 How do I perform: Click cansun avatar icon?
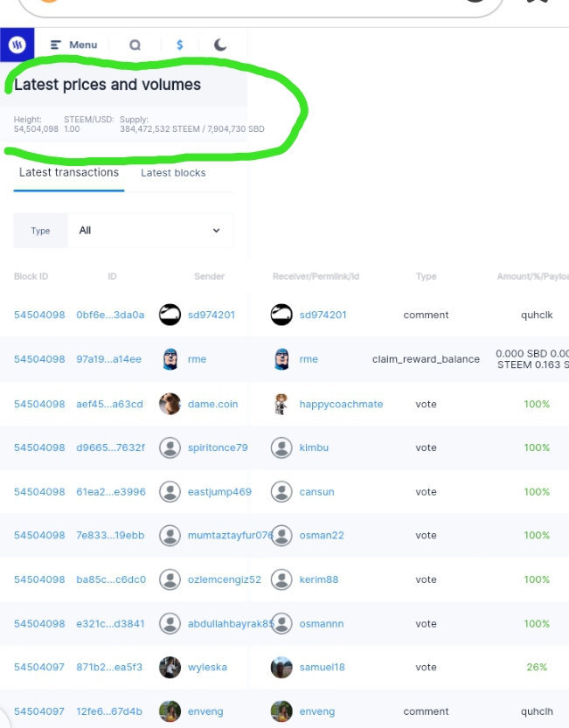(x=281, y=492)
